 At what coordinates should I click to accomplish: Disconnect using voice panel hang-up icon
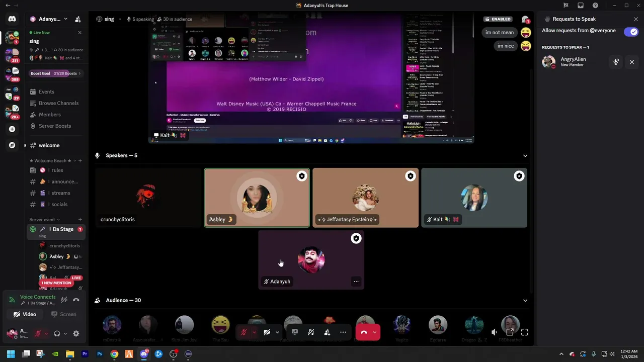point(76,300)
